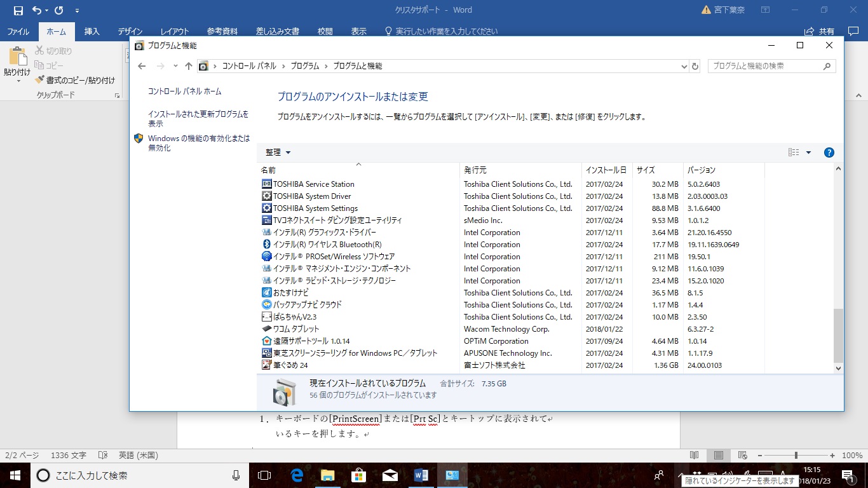Expand the view options dropdown arrow
The width and height of the screenshot is (868, 488).
point(808,152)
